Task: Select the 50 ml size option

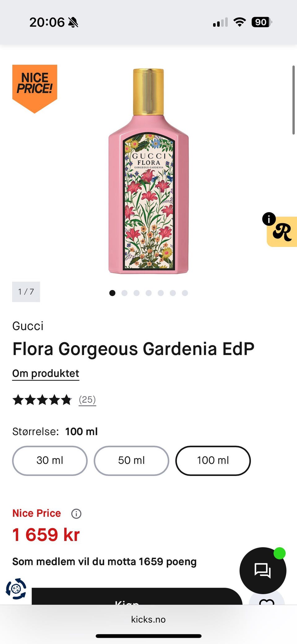Action: click(131, 460)
